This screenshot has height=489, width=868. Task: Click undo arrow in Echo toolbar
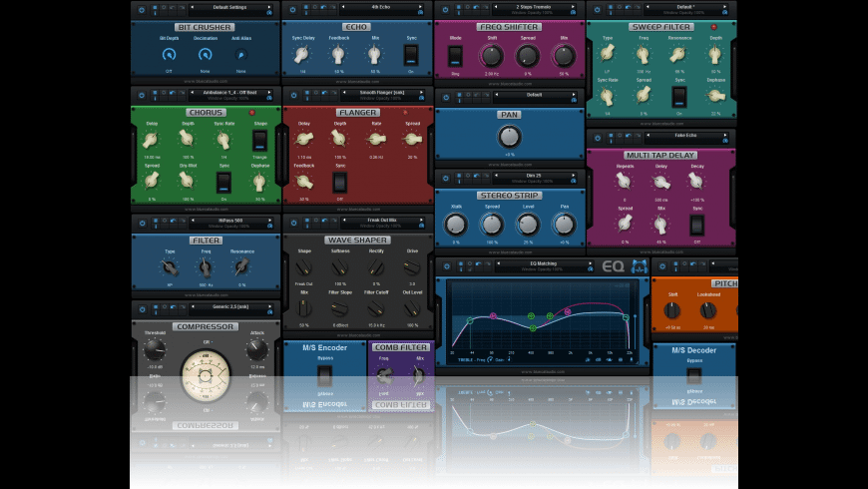(x=324, y=7)
